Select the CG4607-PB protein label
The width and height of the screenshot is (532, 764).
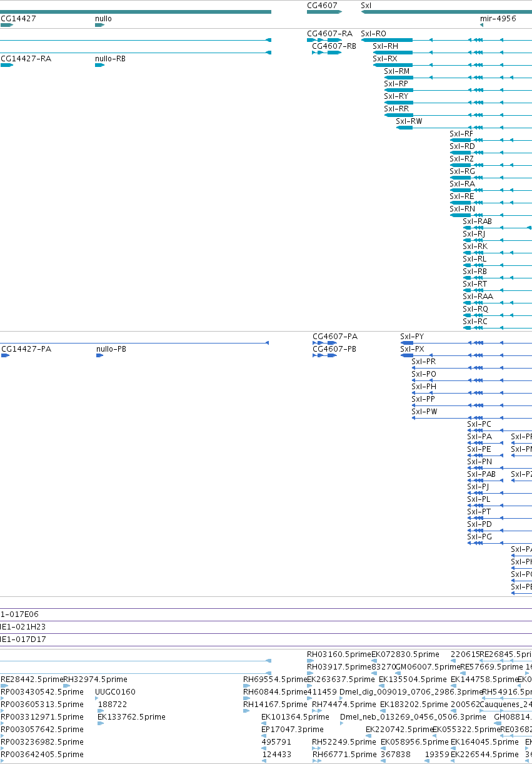[335, 349]
